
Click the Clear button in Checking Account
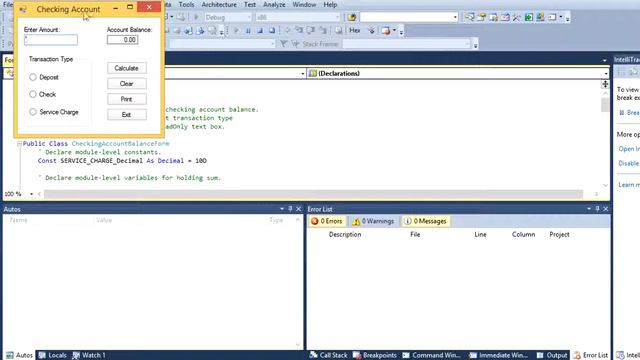127,84
